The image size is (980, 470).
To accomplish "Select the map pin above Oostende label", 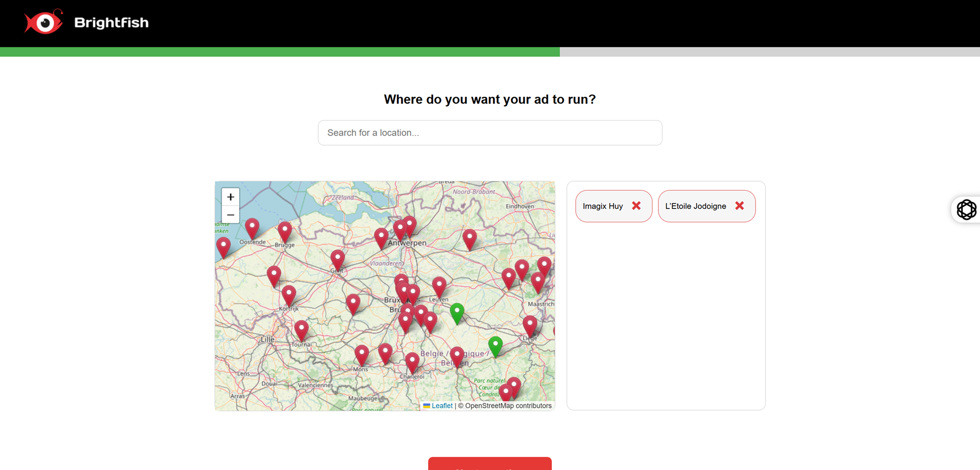I will coord(252,228).
